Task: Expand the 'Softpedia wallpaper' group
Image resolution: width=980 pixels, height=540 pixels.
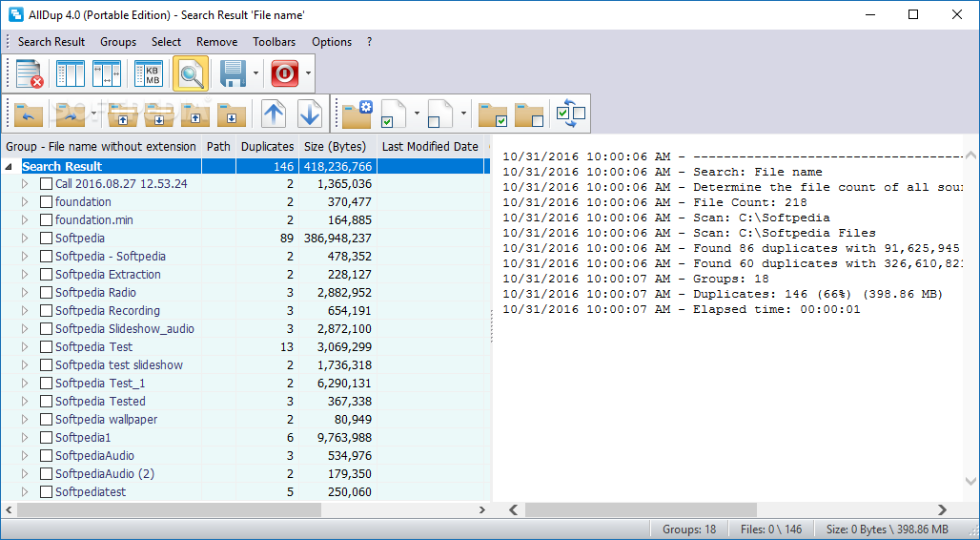Action: [25, 420]
